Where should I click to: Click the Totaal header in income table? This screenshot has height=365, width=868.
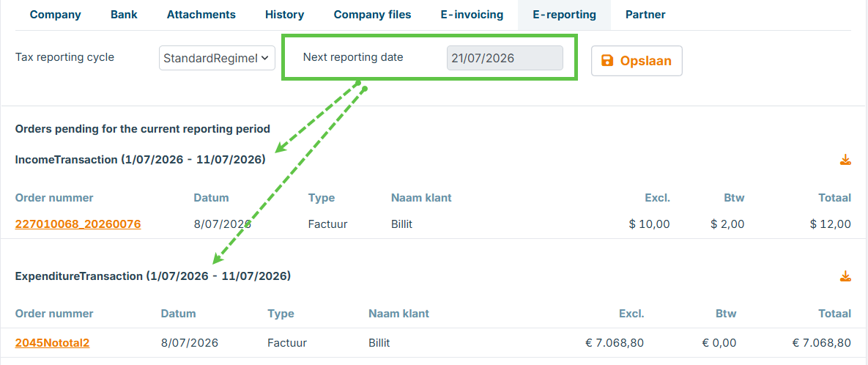(x=835, y=198)
